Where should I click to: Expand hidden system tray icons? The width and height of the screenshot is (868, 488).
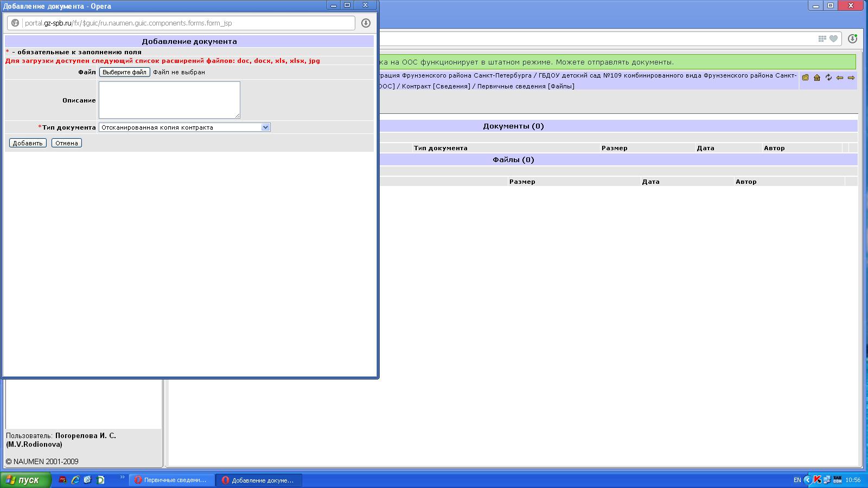point(807,480)
